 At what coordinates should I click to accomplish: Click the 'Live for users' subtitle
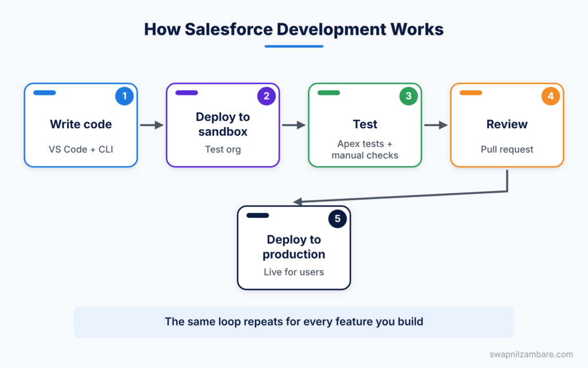click(x=293, y=272)
